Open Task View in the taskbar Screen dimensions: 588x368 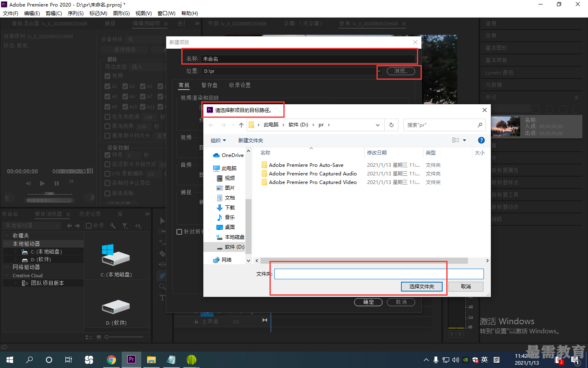69,360
